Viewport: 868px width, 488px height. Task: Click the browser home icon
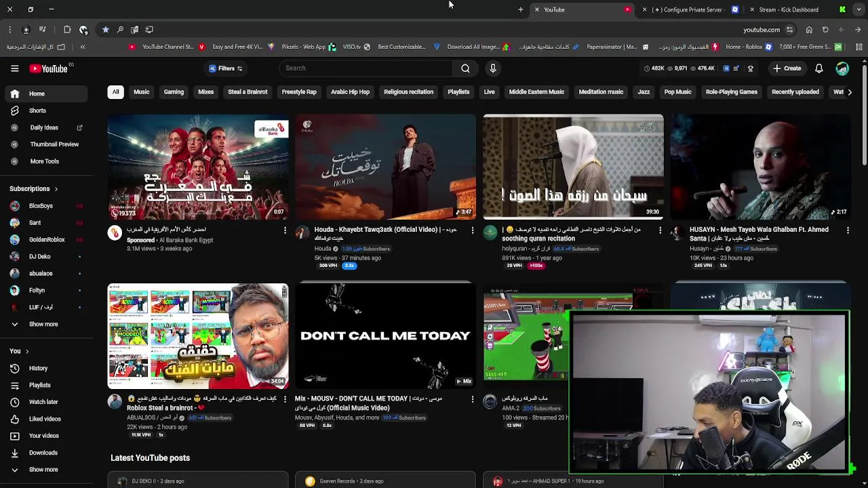click(x=809, y=30)
